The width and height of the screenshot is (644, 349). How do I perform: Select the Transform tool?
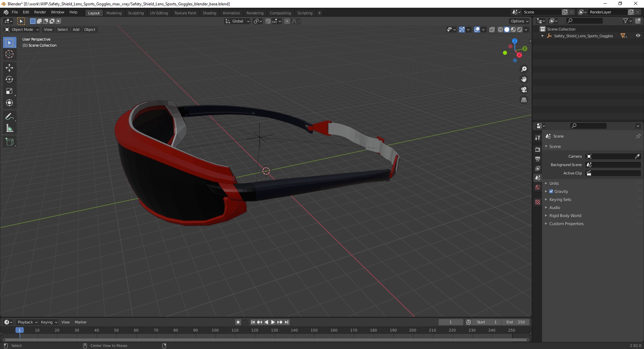pos(9,103)
